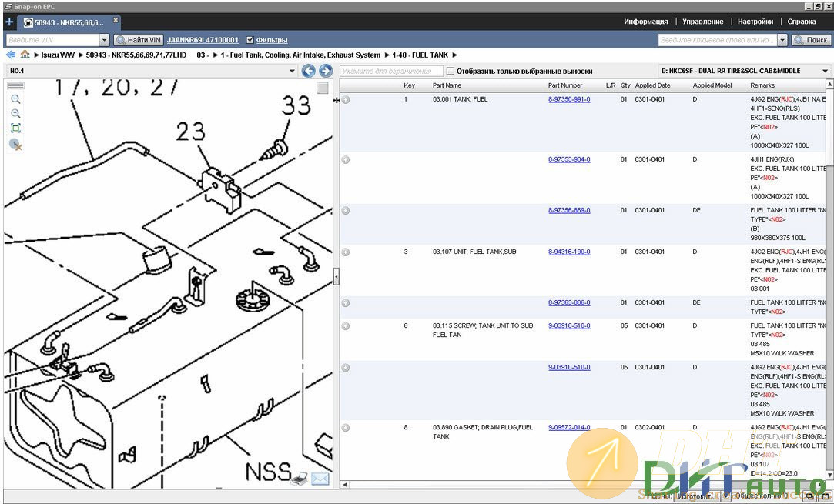Print the diagram with printer icon
The height and width of the screenshot is (504, 834).
click(300, 479)
